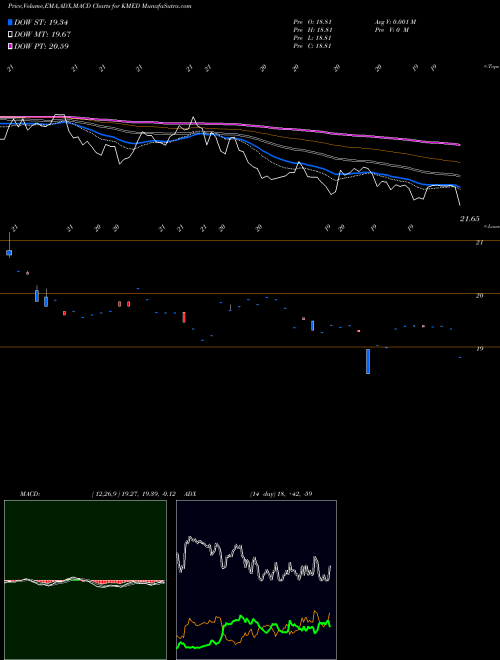Viewport: 500px width, 660px height.
Task: Click the 'Avg V: 0.001 M' volume text
Action: tap(395, 22)
